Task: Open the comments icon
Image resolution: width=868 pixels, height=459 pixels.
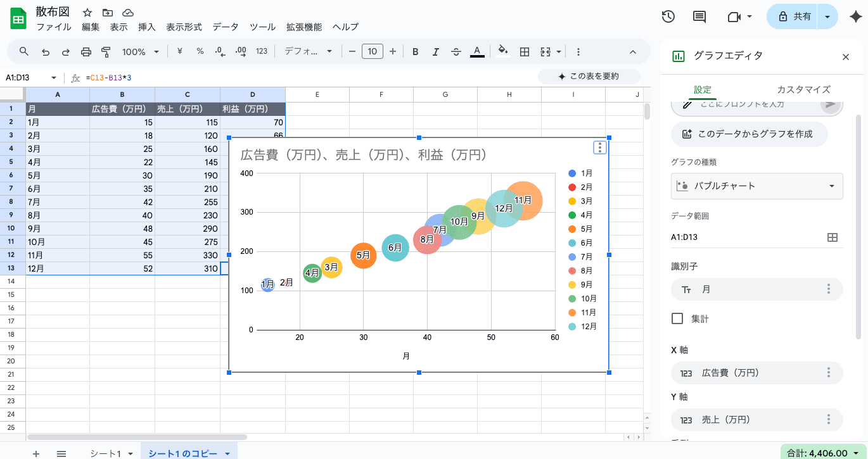Action: (699, 17)
